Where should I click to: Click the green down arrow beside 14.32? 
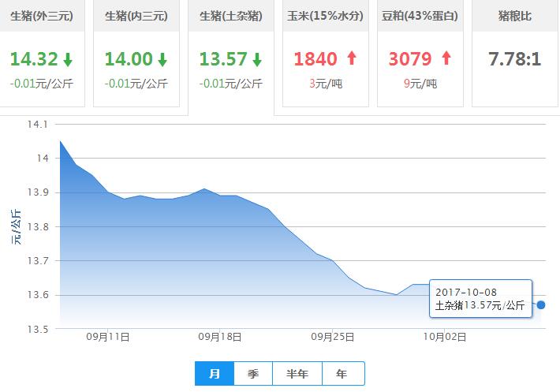pos(68,59)
